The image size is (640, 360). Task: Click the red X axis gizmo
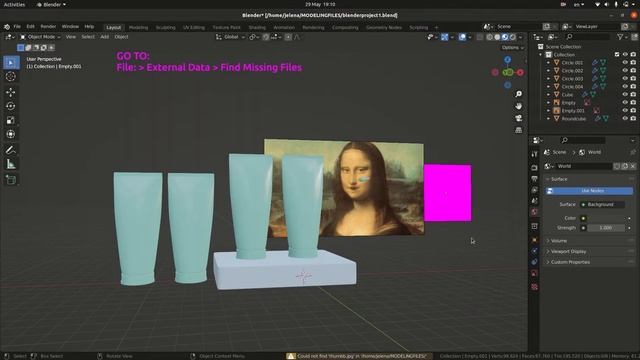coord(520,73)
